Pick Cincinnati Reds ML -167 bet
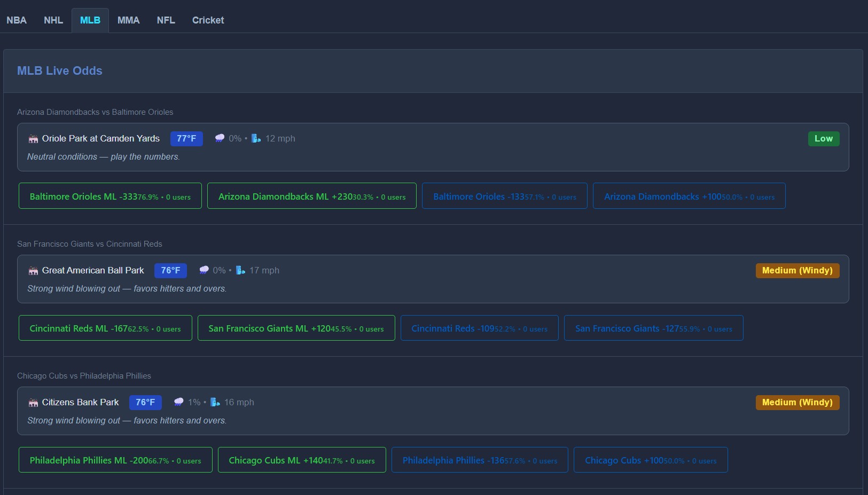Viewport: 868px width, 495px height. 105,328
